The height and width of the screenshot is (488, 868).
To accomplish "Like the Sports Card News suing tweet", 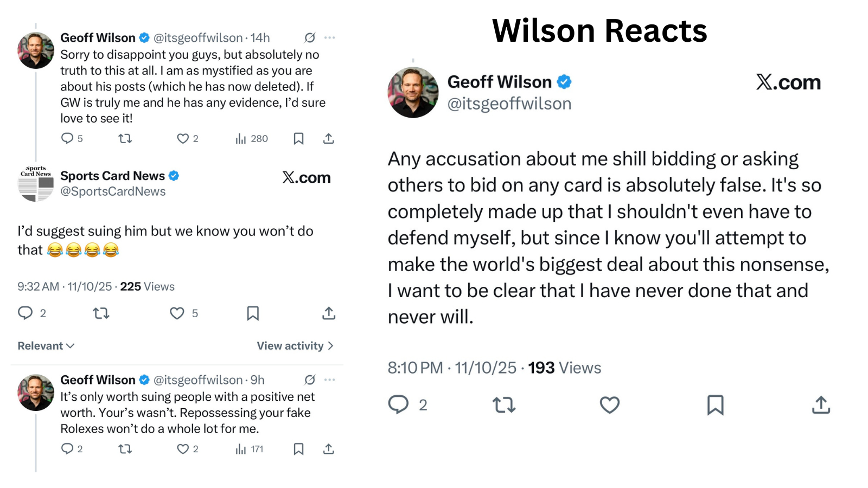I will (177, 313).
